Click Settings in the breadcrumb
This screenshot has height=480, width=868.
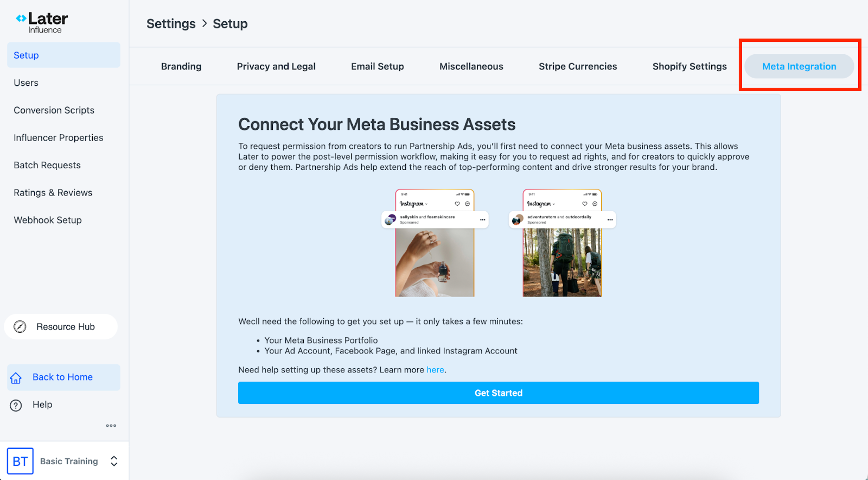click(x=170, y=23)
